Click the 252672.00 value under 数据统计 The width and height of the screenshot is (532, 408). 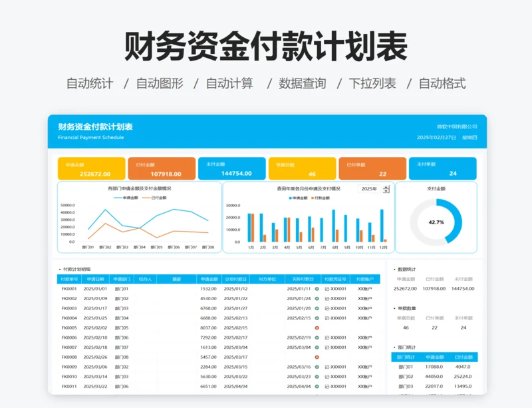coord(405,289)
